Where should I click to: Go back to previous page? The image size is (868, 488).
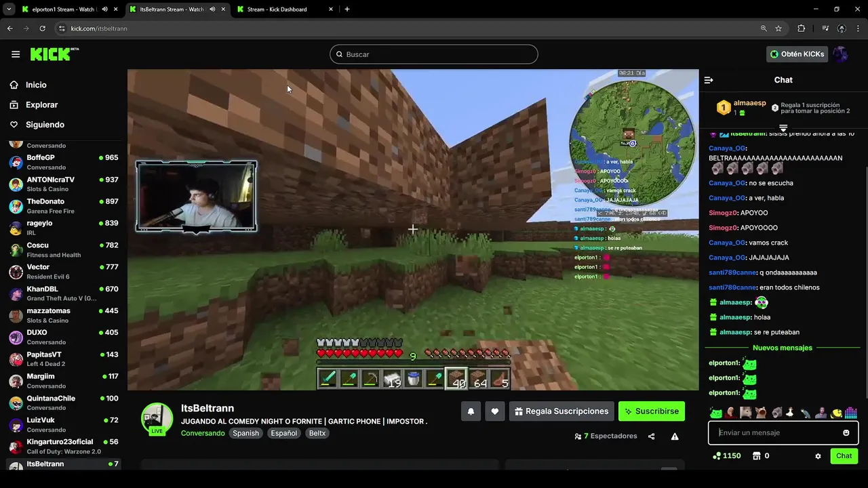coord(10,28)
